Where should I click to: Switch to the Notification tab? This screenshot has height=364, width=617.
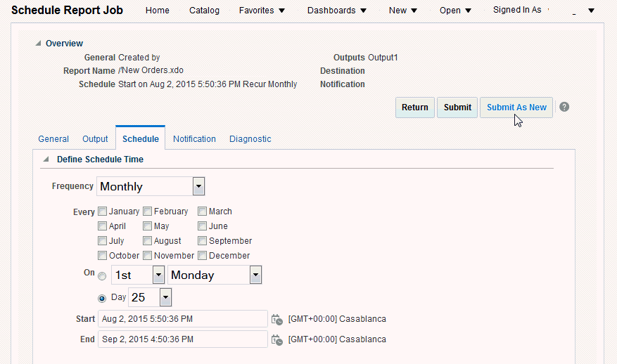[194, 139]
